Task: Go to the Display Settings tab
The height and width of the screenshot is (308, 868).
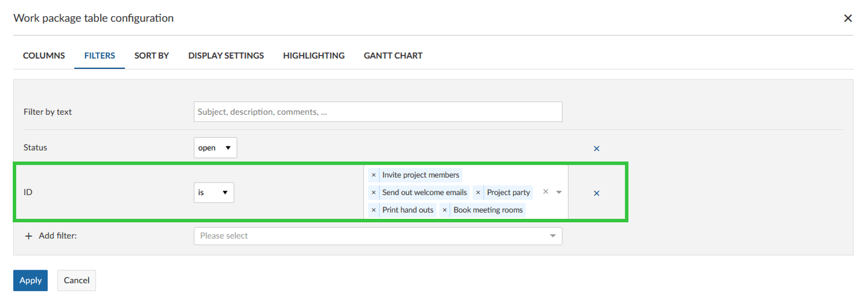Action: 226,56
